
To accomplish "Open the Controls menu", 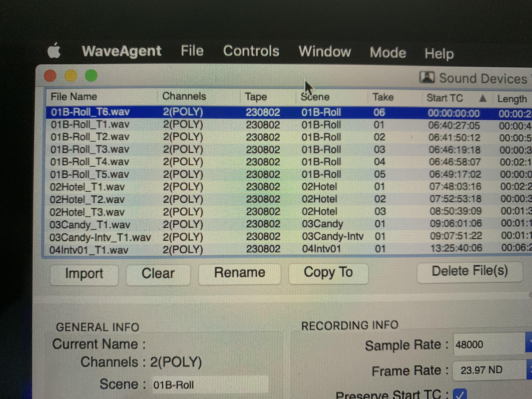I will (x=251, y=51).
